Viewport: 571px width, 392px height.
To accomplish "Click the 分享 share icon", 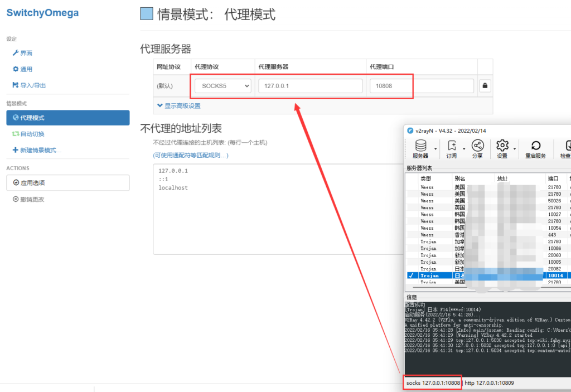I will (477, 146).
